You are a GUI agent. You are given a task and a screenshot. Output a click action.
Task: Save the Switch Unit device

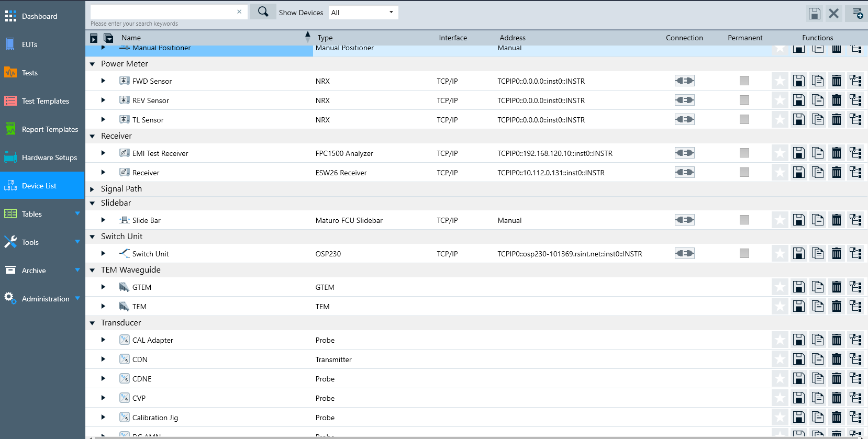tap(798, 253)
